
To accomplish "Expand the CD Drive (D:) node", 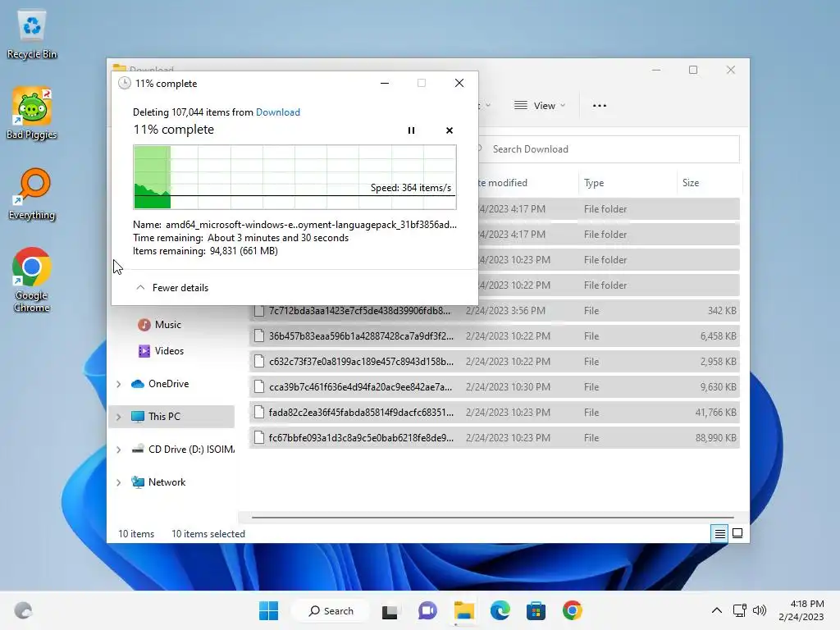I will pyautogui.click(x=118, y=450).
